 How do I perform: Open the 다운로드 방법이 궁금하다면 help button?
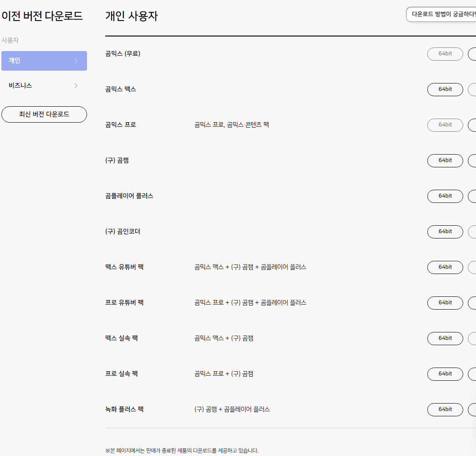pyautogui.click(x=441, y=14)
